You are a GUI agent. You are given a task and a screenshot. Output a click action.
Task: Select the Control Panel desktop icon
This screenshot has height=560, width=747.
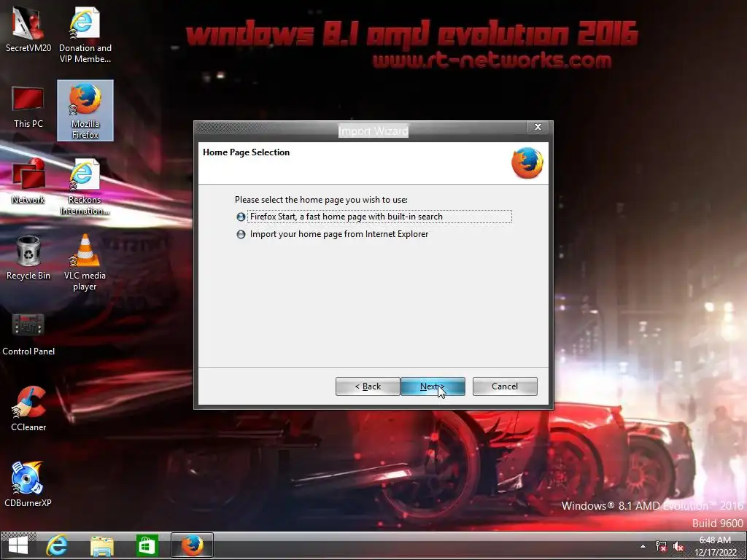tap(28, 335)
